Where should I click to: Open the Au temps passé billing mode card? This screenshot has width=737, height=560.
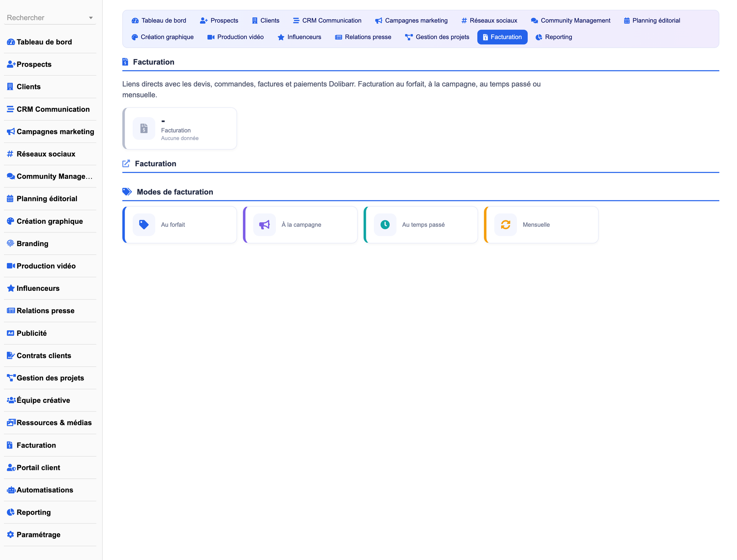(x=421, y=225)
